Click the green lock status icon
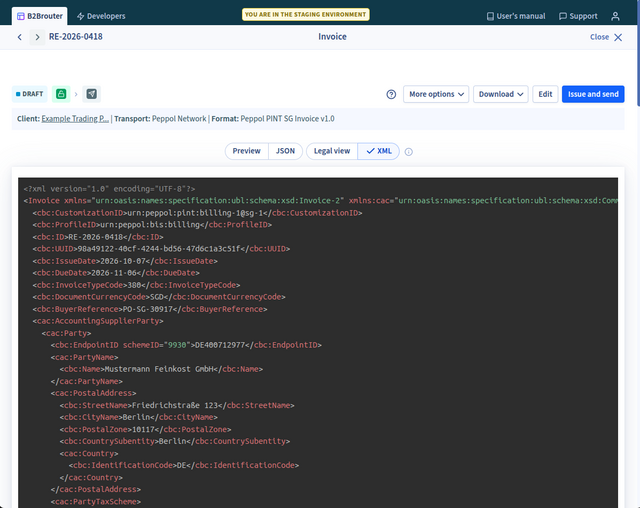640x508 pixels. tap(61, 94)
